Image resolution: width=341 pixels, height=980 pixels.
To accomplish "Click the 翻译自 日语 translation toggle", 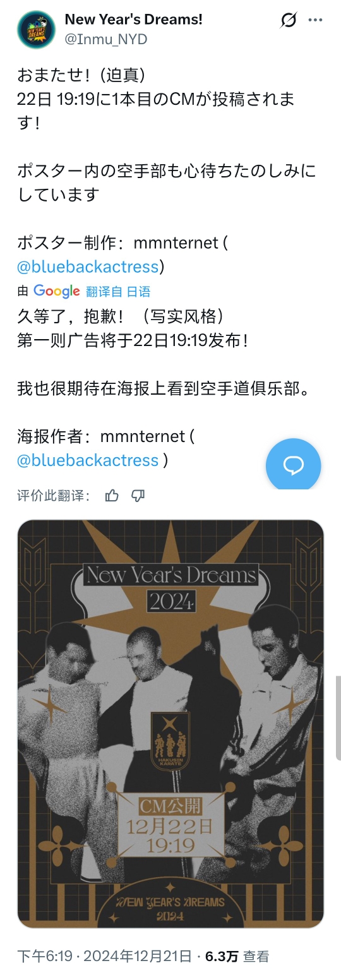I will pos(118,292).
